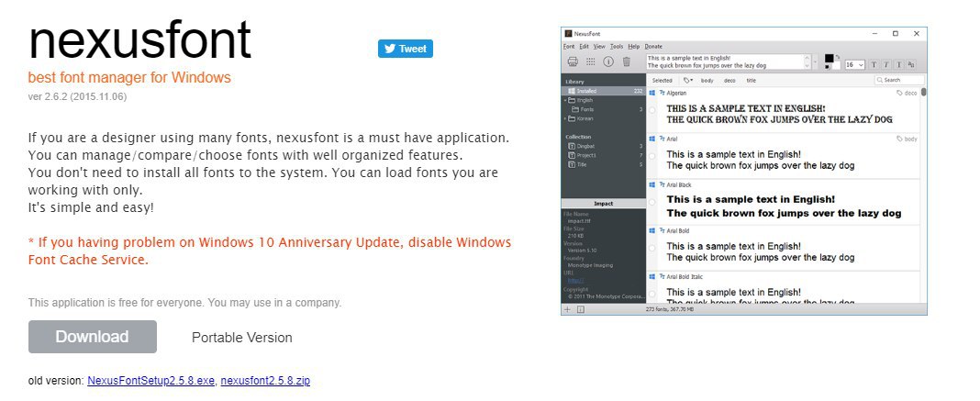Select the radio circle for Arial Bold

(652, 248)
